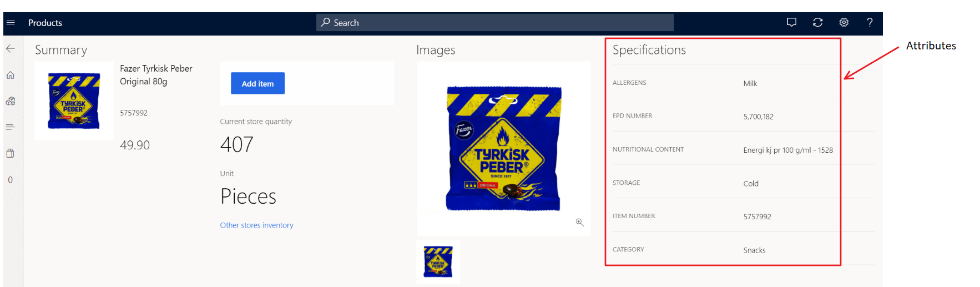Screen dimensions: 980x287
Task: Open the help question mark icon
Action: (870, 22)
